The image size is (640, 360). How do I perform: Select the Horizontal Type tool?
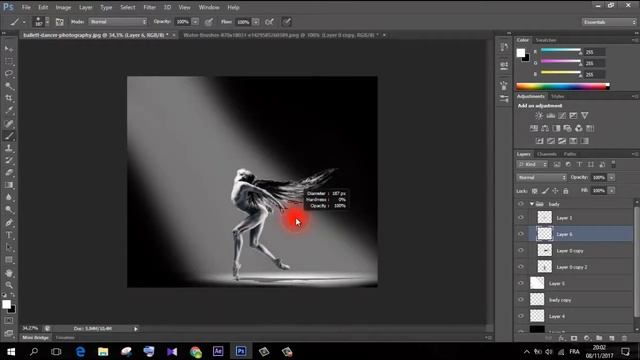tap(9, 235)
